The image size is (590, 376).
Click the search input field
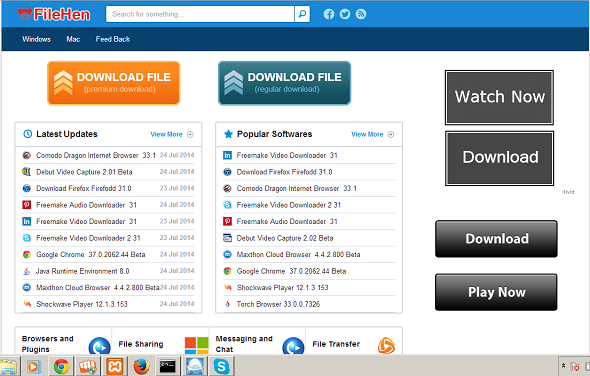(200, 14)
